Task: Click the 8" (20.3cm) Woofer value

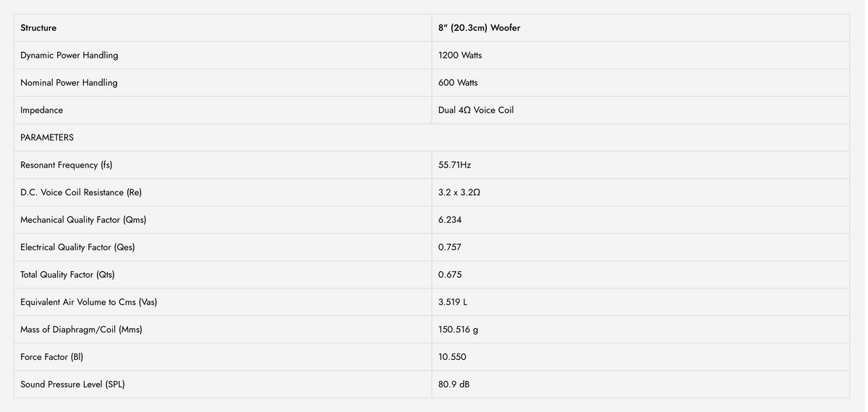Action: pyautogui.click(x=479, y=28)
